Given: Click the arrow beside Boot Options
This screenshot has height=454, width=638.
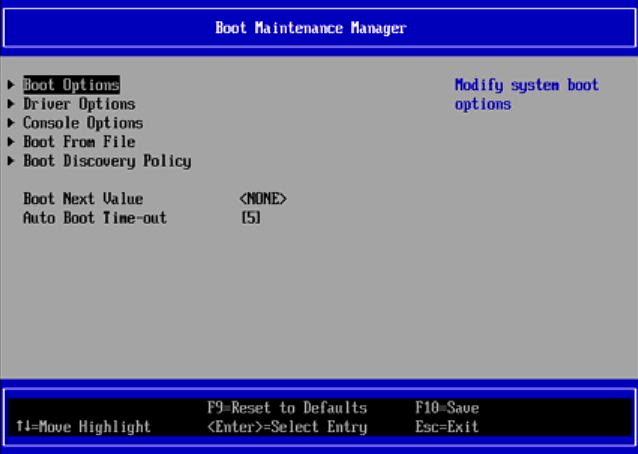Looking at the screenshot, I should 11,85.
